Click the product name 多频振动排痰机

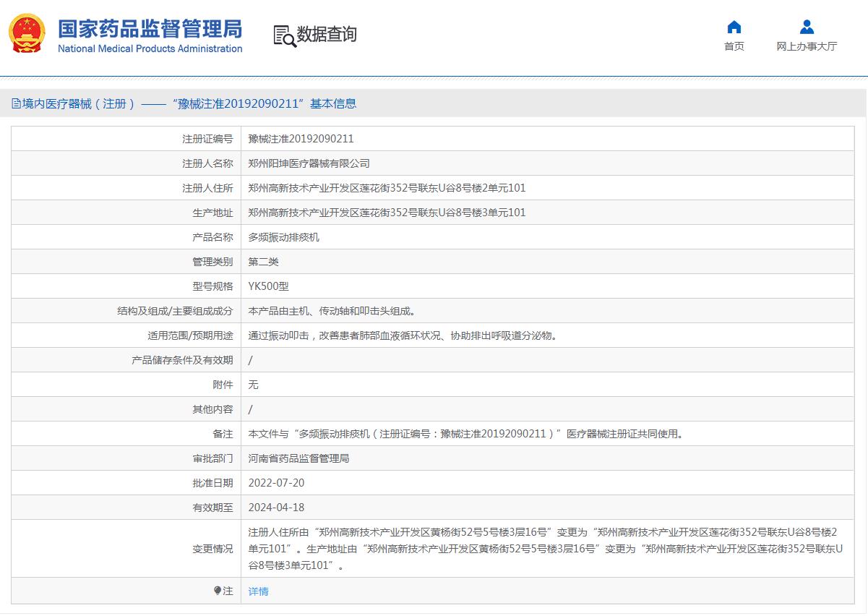point(283,237)
